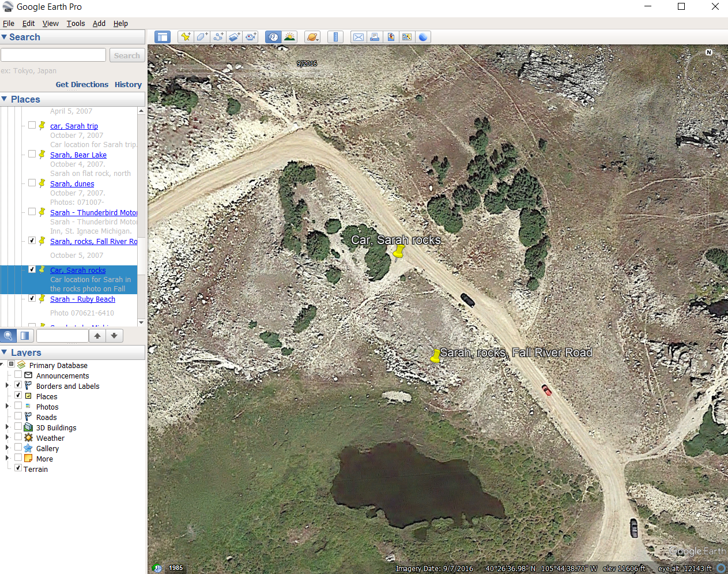The height and width of the screenshot is (574, 728).
Task: Add an image overlay from the toolbar
Action: [x=234, y=37]
